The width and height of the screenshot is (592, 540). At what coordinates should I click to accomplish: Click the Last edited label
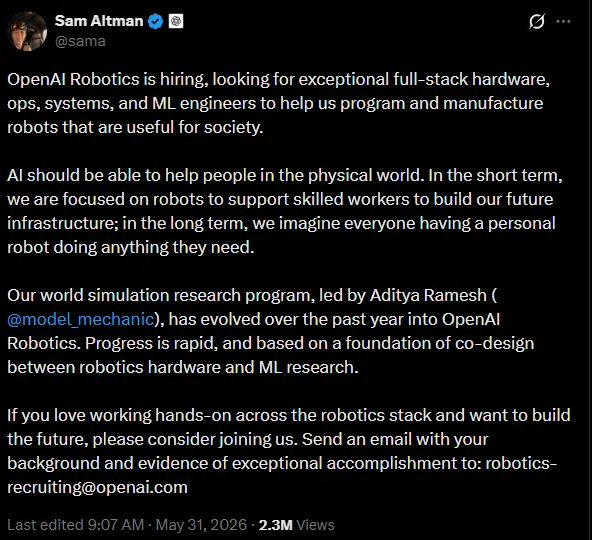[x=45, y=525]
